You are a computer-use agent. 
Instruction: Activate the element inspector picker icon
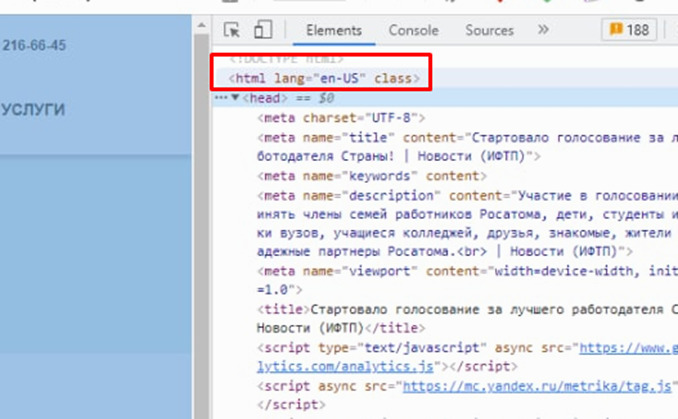pos(232,30)
